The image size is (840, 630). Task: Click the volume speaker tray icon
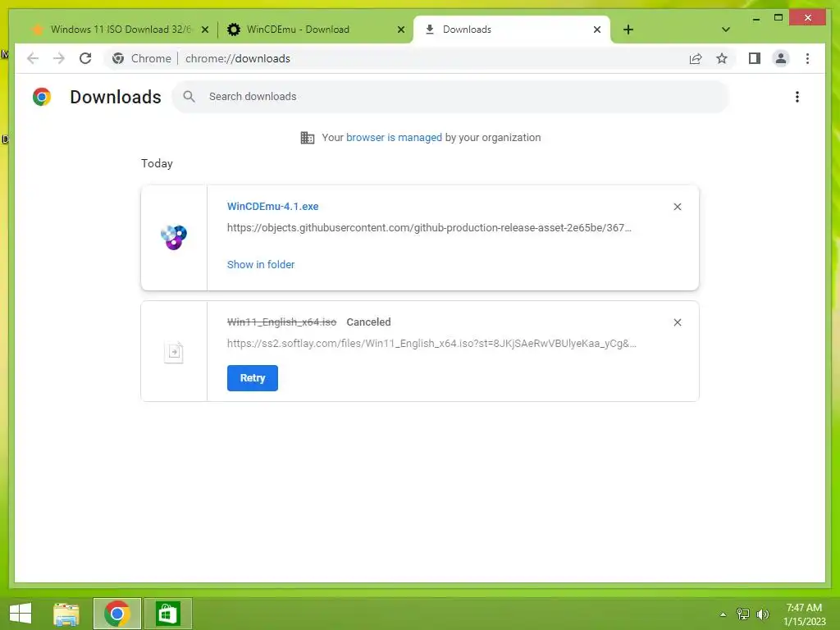click(x=762, y=614)
